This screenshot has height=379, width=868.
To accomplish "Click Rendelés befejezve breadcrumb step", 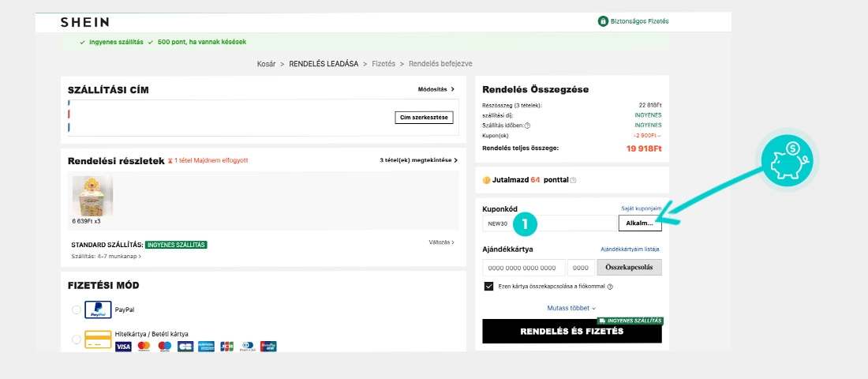I will pyautogui.click(x=440, y=64).
